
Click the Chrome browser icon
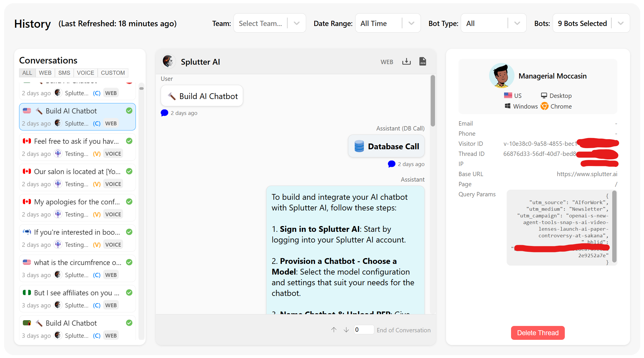[x=544, y=106]
